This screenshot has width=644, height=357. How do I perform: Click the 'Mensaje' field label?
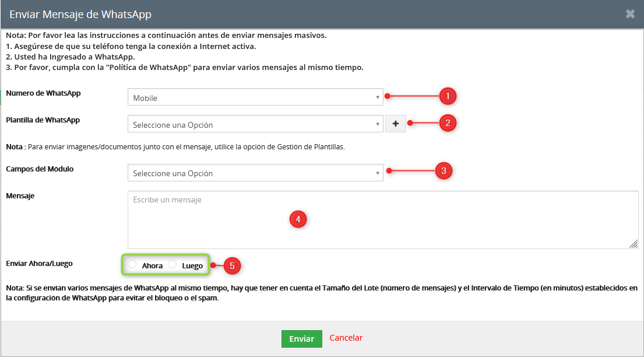(x=20, y=196)
